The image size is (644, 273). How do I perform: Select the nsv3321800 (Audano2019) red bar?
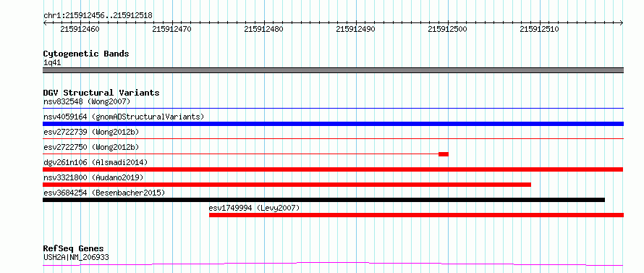(287, 185)
